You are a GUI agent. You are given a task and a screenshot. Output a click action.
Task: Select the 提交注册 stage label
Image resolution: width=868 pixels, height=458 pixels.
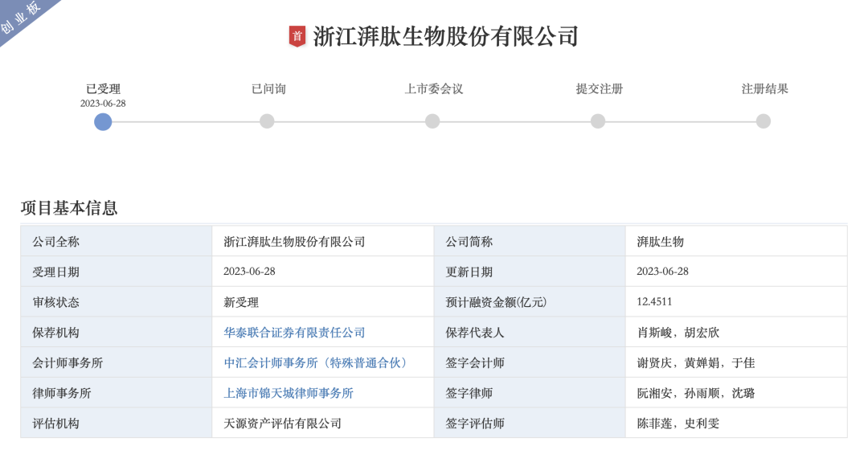[x=600, y=89]
